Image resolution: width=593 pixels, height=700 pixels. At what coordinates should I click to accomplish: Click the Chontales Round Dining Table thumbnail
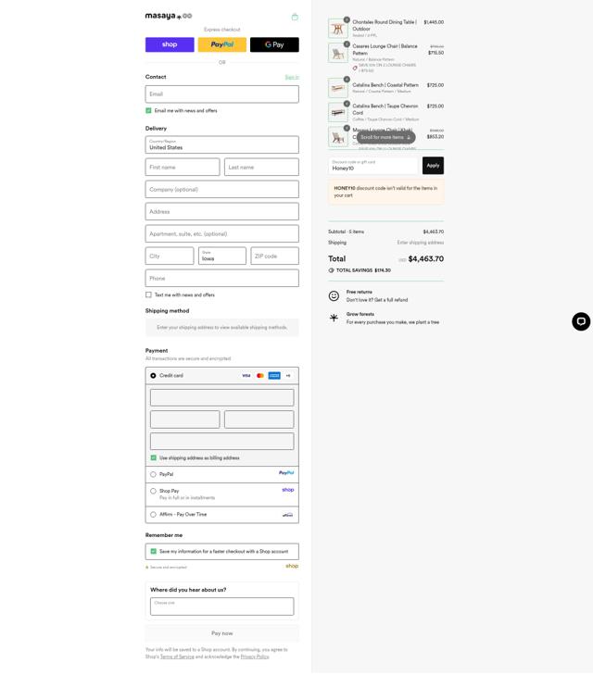pyautogui.click(x=338, y=29)
